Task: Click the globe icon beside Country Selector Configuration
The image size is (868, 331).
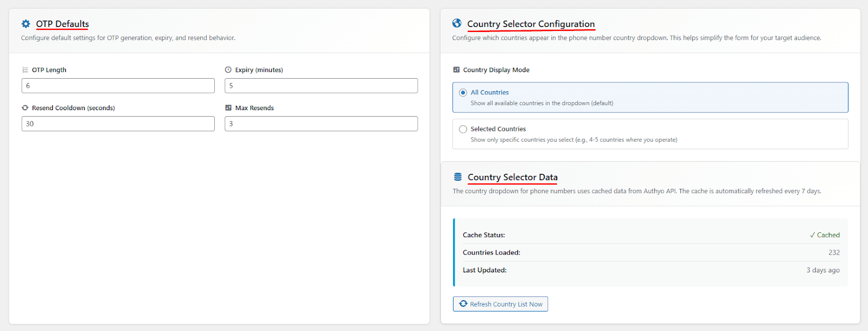Action: (x=457, y=23)
